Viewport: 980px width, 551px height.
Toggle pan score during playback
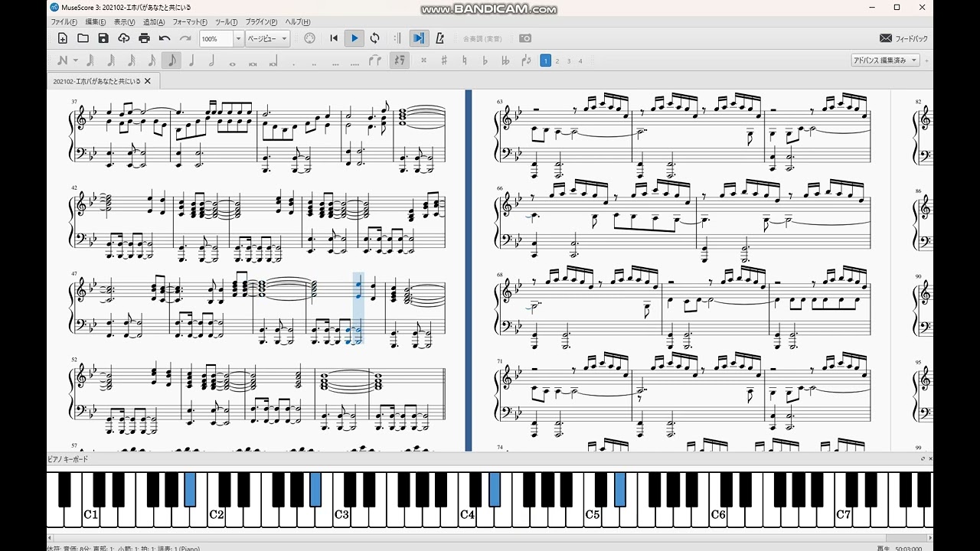pos(419,38)
